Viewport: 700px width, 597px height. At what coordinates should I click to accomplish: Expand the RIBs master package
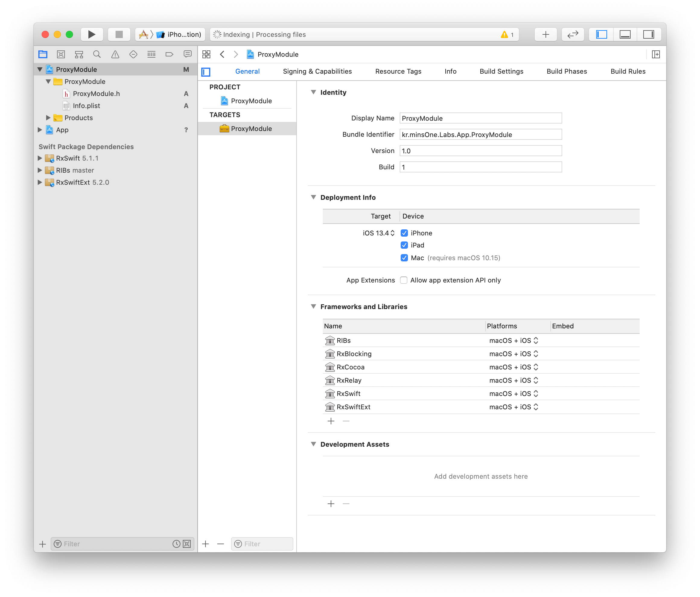point(40,170)
